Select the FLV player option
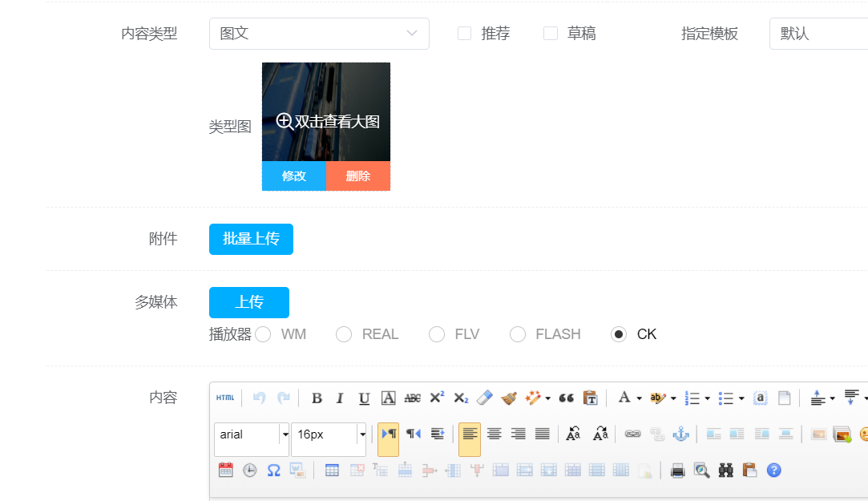 pos(437,334)
